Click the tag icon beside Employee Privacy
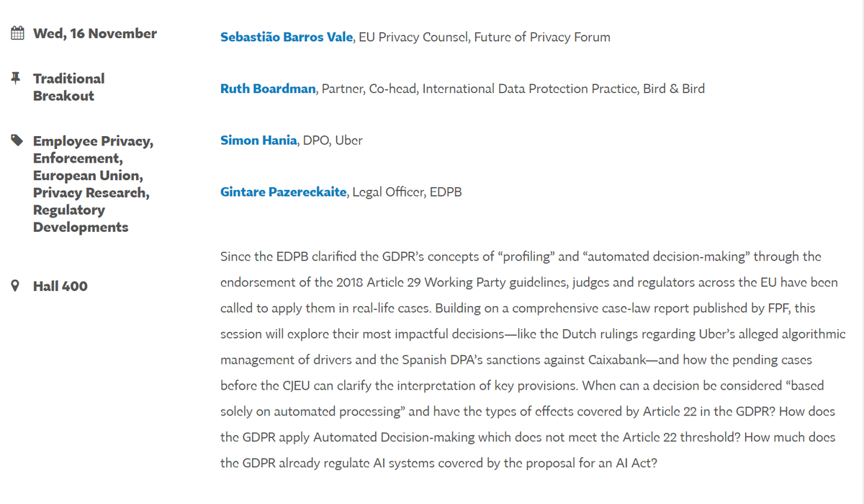 (17, 140)
